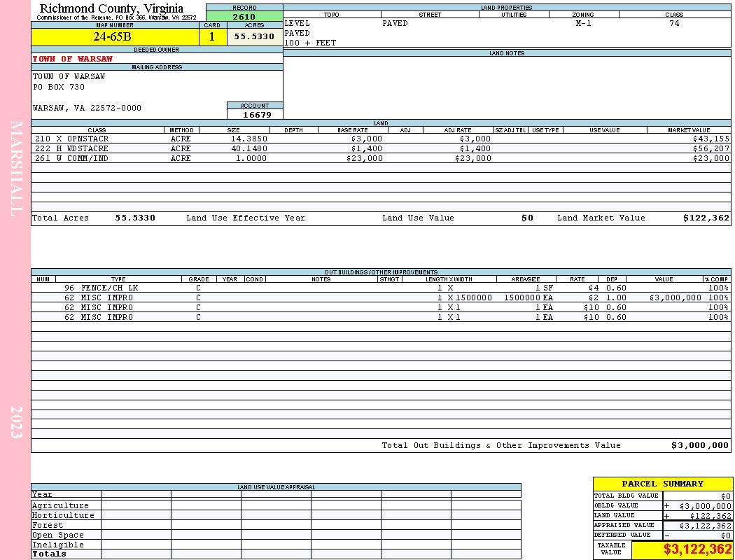Click FENCE/CH LK rate $4
The image size is (735, 560).
(594, 288)
